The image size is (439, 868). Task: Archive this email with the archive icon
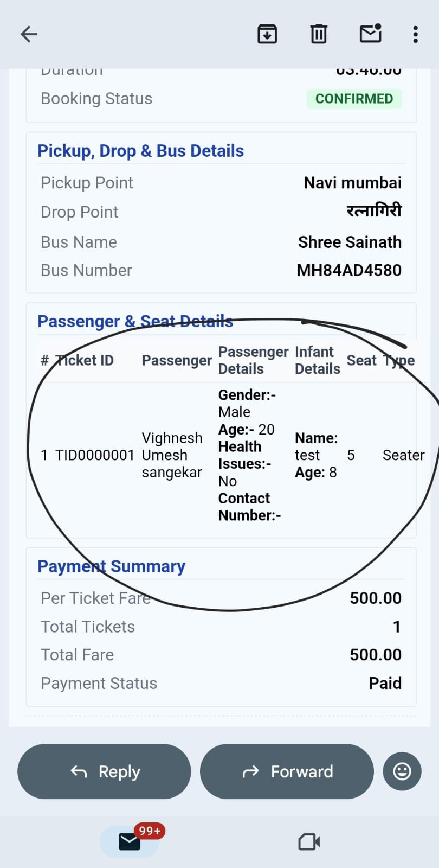pyautogui.click(x=267, y=34)
